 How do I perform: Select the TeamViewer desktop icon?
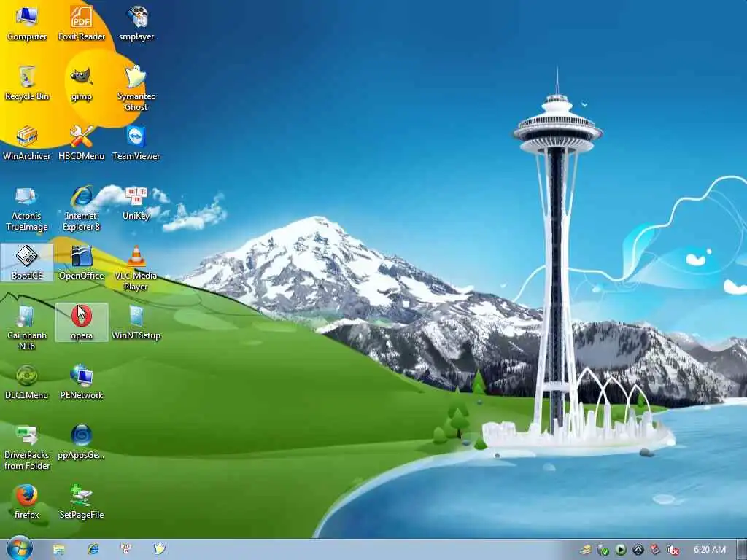click(x=136, y=144)
